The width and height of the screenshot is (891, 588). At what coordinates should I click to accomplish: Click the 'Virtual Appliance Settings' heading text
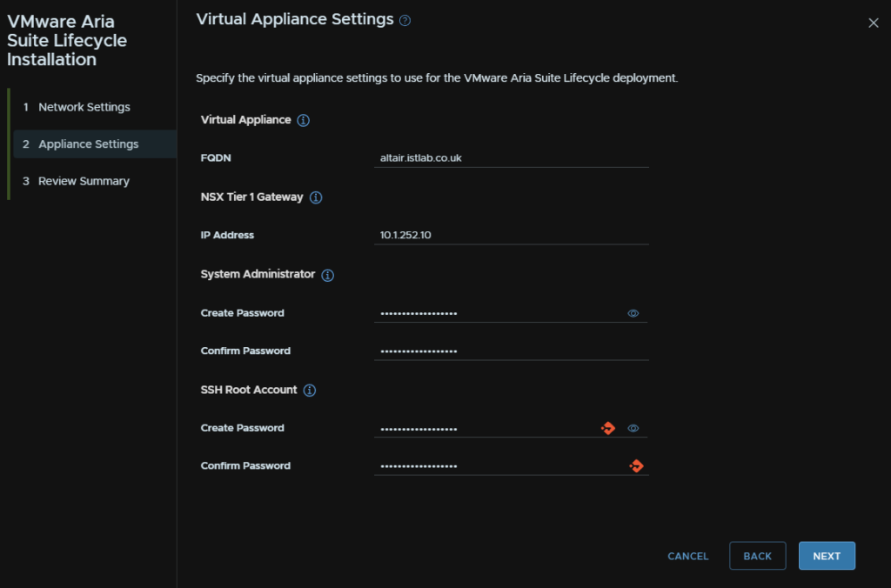(295, 19)
